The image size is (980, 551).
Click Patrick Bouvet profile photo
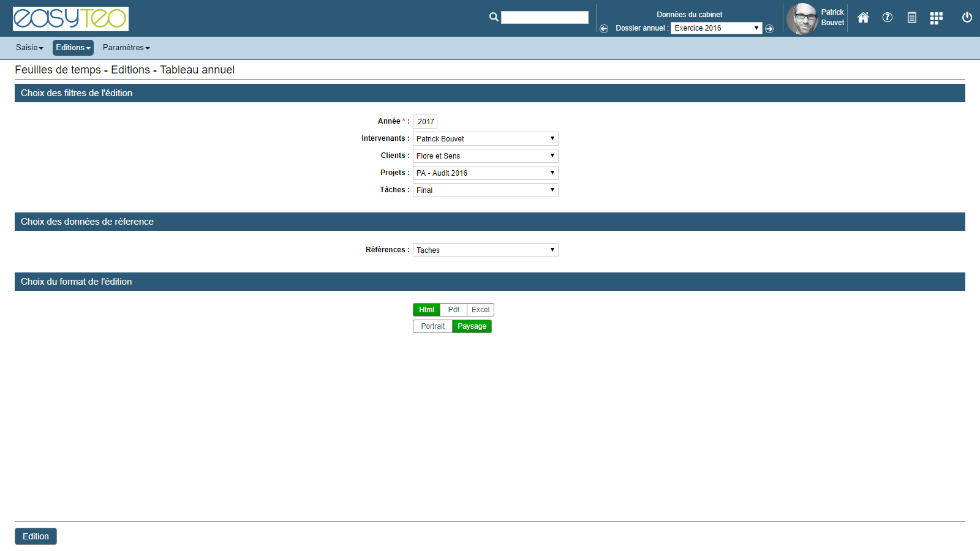pyautogui.click(x=802, y=19)
